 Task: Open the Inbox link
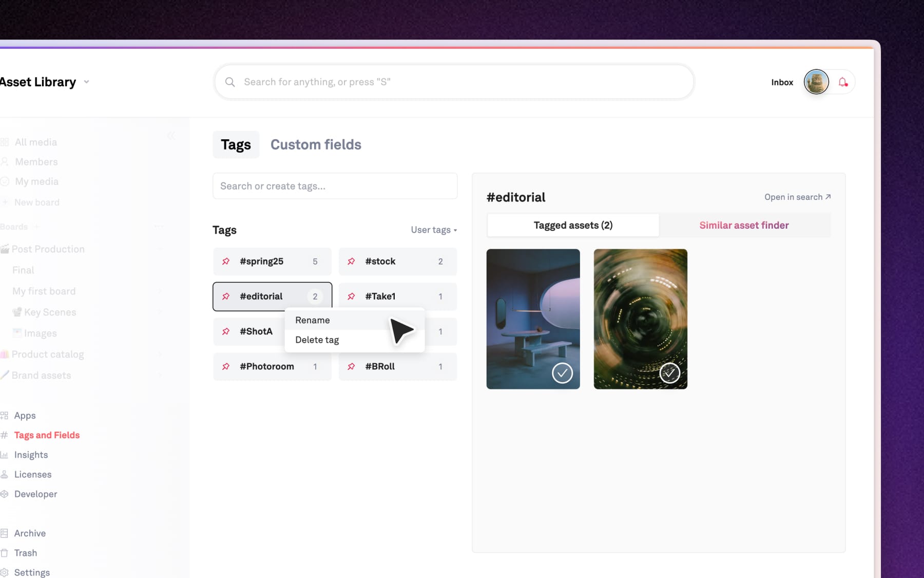click(782, 82)
